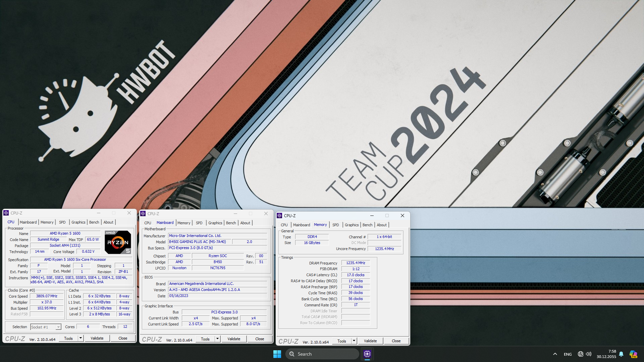Screen dimensions: 644x362
Task: Click the CPU-Z title icon in the Memory window
Action: 279,216
